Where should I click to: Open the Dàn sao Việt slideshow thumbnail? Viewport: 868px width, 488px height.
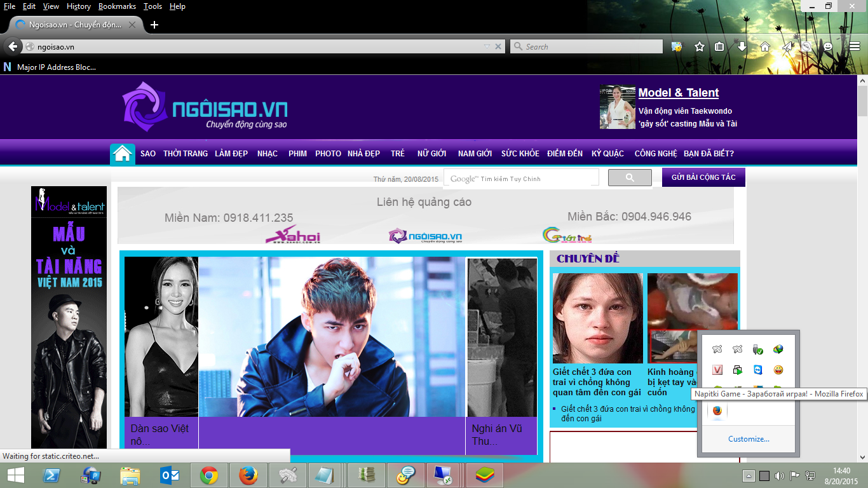click(x=161, y=337)
